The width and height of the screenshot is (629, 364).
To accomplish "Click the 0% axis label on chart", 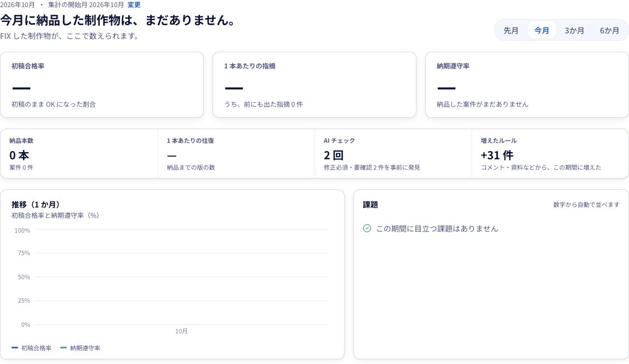I will [25, 325].
